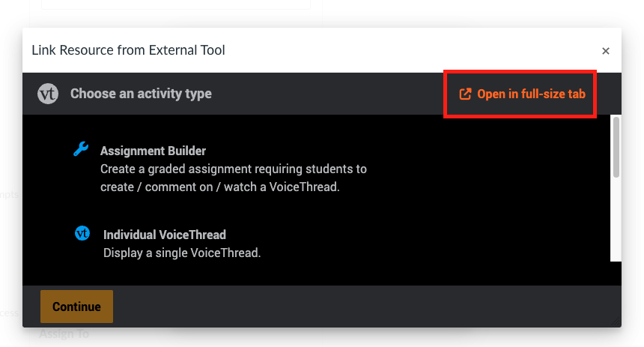Click the 'Link Resource from External Tool' title
The image size is (644, 347).
128,50
